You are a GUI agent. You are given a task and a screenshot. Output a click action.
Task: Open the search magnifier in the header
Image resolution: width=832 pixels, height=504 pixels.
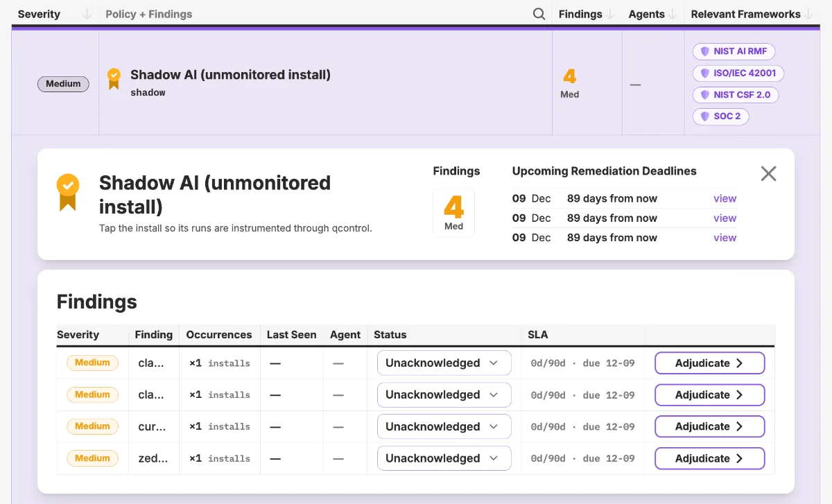[539, 14]
